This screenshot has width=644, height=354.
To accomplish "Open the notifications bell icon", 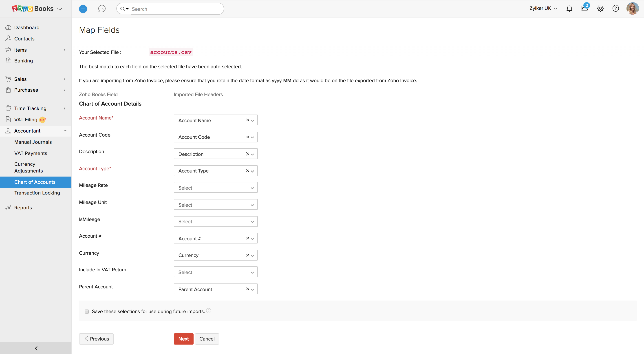I will click(x=569, y=9).
